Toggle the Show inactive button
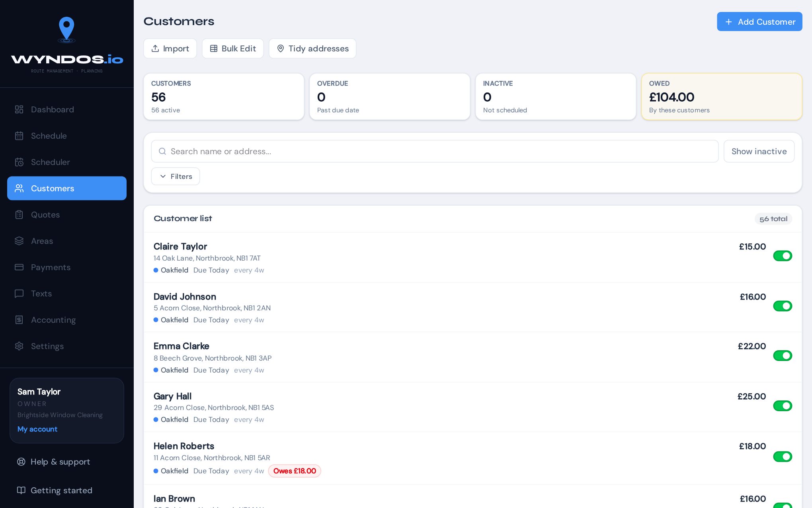The height and width of the screenshot is (508, 812). pos(759,151)
